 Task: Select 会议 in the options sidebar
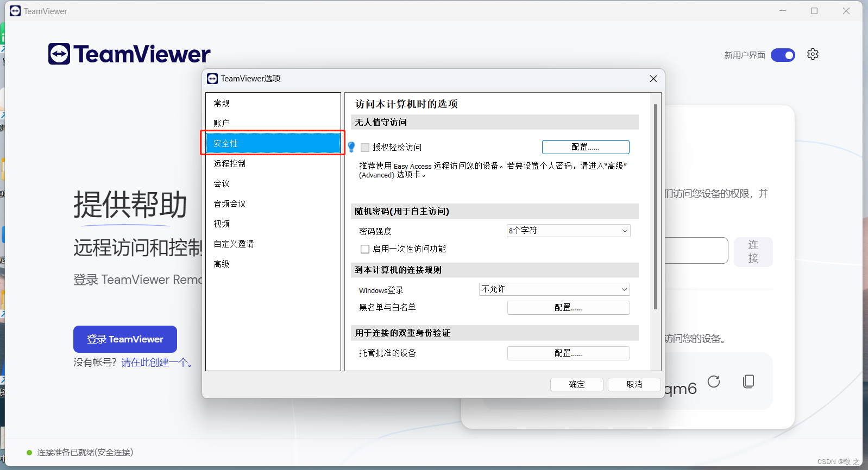coord(273,183)
